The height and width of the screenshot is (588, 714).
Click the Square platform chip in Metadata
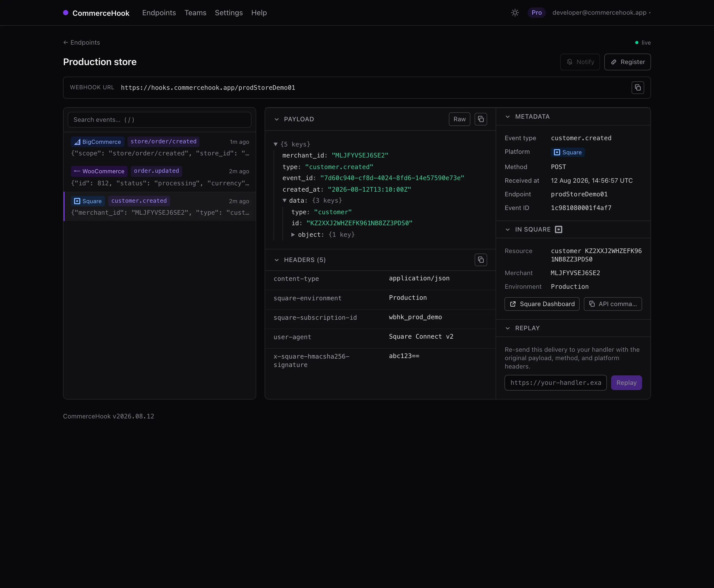pos(568,153)
